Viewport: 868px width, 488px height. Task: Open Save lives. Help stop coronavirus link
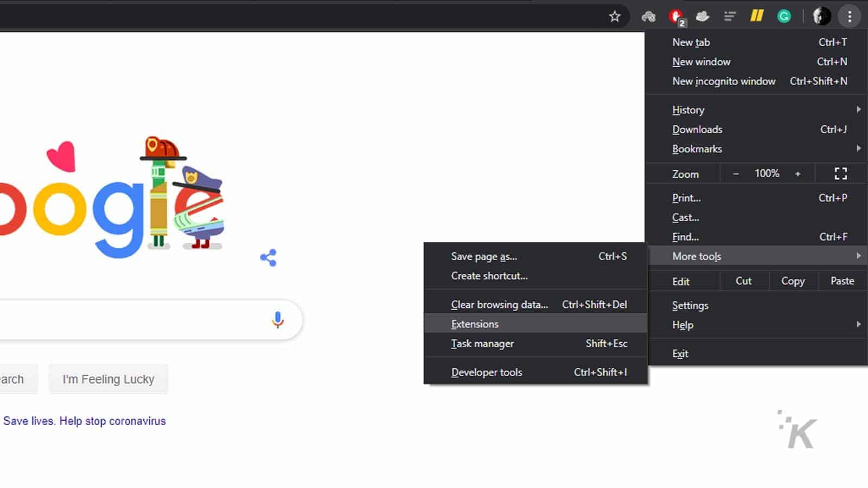(x=85, y=421)
